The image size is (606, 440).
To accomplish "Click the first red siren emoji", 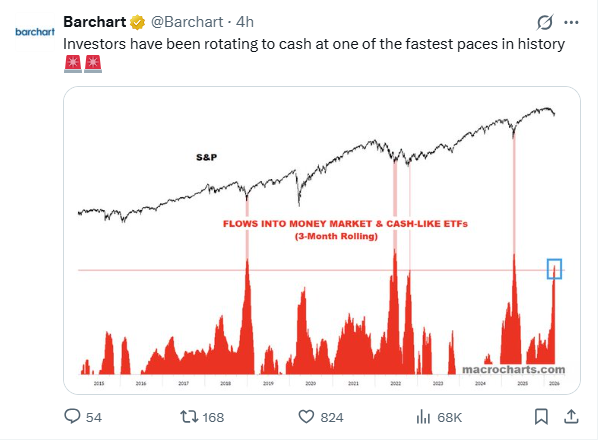I will [x=72, y=65].
